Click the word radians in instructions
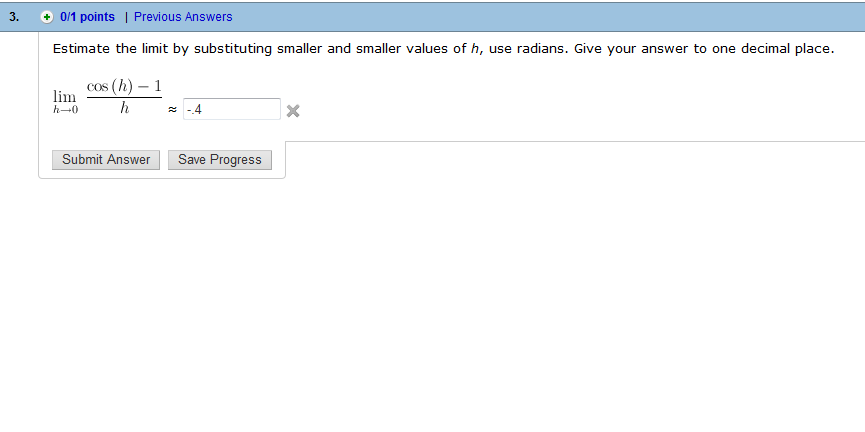 click(x=541, y=49)
